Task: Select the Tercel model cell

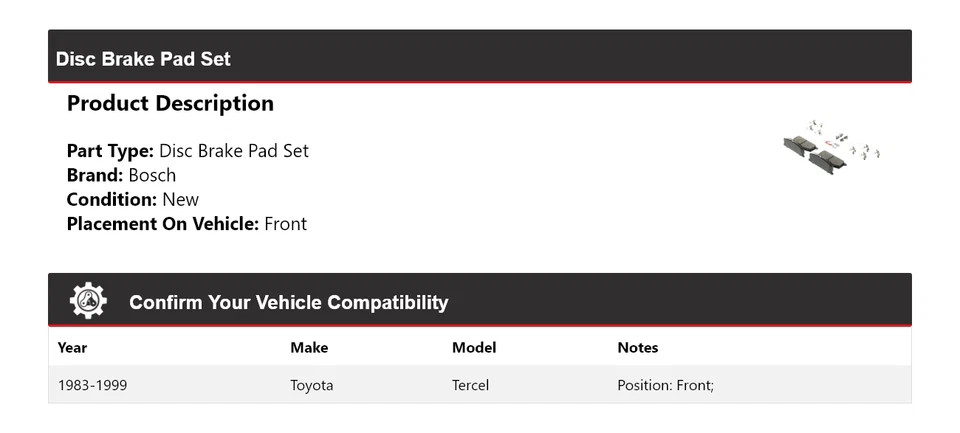Action: pyautogui.click(x=470, y=385)
